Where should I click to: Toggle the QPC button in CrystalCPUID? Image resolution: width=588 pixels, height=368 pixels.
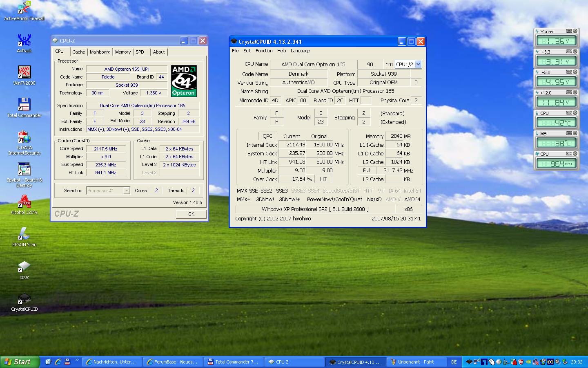pyautogui.click(x=267, y=136)
